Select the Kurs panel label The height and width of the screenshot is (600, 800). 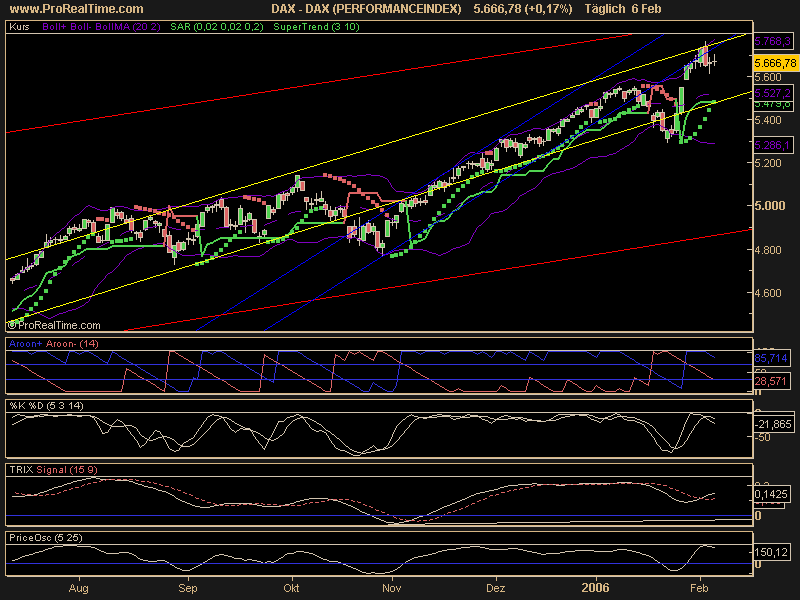19,27
